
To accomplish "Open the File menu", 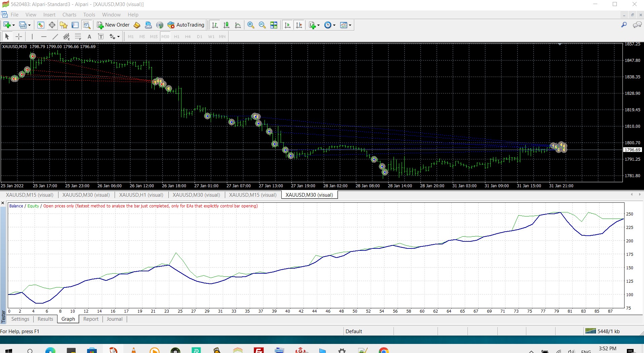I will (x=14, y=14).
